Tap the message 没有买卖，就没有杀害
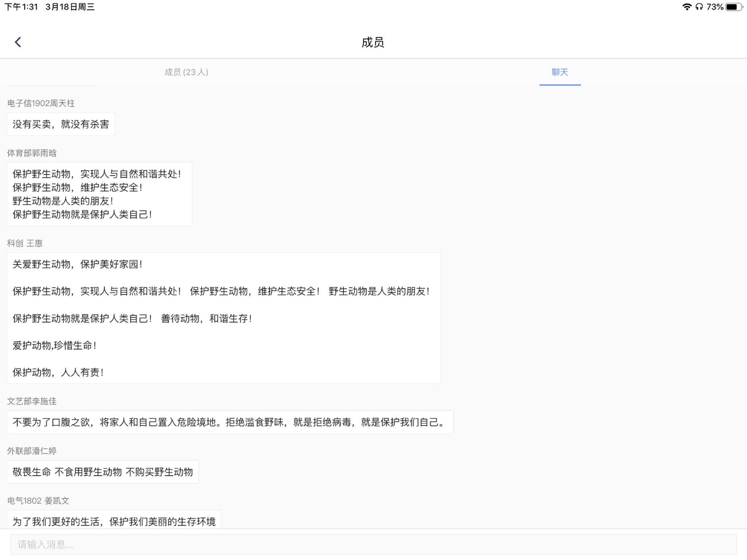747x560 pixels. click(x=61, y=124)
